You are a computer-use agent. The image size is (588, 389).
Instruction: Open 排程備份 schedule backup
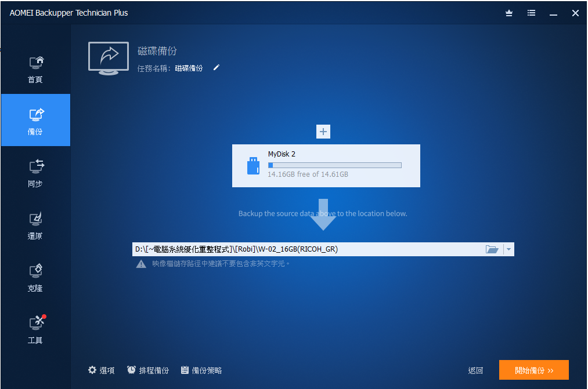coord(148,370)
